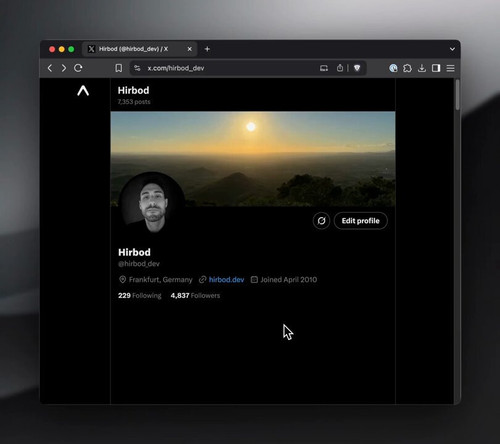The height and width of the screenshot is (444, 500).
Task: Click the page vertical scrollbar thumb
Action: coord(457,95)
